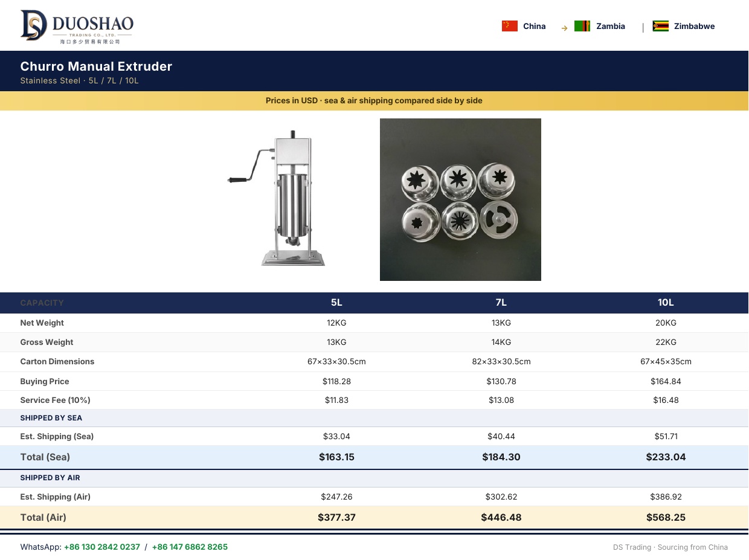
Task: Click the Service Fee (10%) label
Action: 55,400
